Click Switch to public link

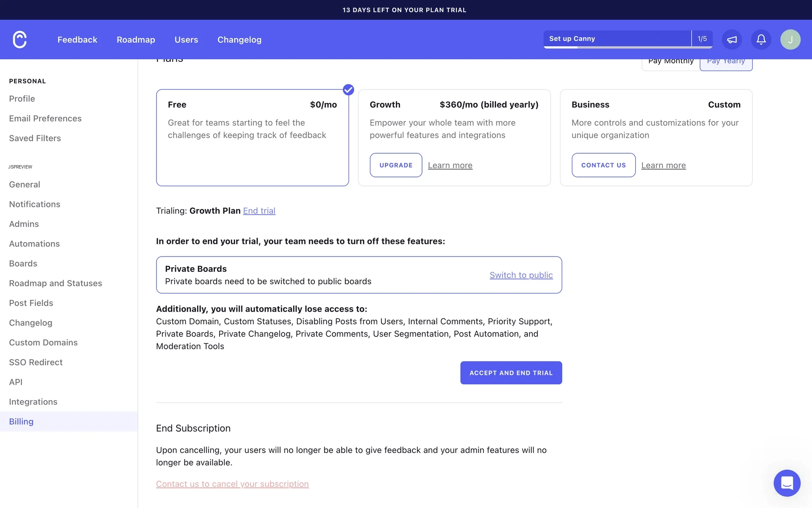[x=521, y=275]
